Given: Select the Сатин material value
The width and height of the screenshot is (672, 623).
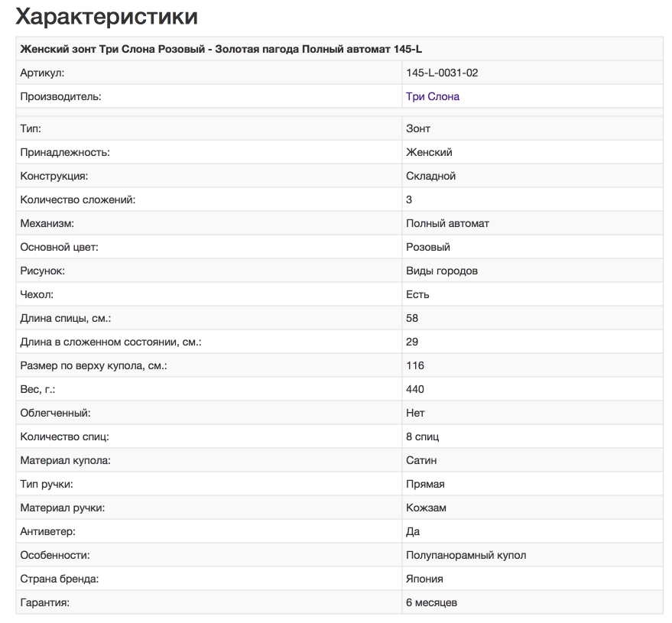Looking at the screenshot, I should (422, 461).
